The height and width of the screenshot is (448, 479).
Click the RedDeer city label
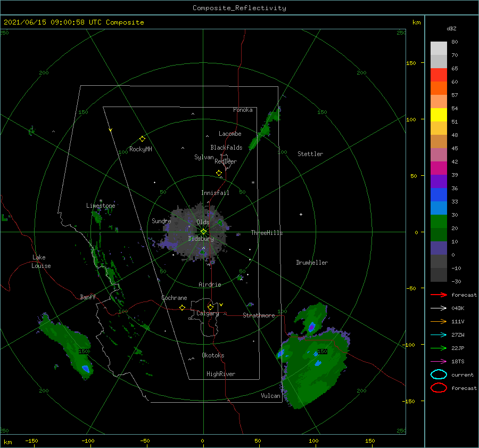(x=226, y=161)
